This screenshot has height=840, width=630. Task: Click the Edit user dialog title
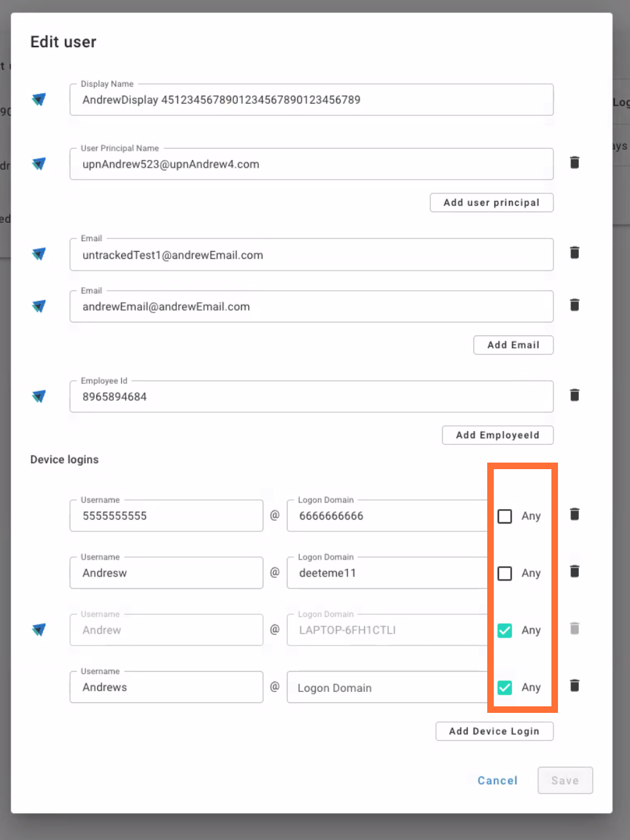[x=64, y=42]
